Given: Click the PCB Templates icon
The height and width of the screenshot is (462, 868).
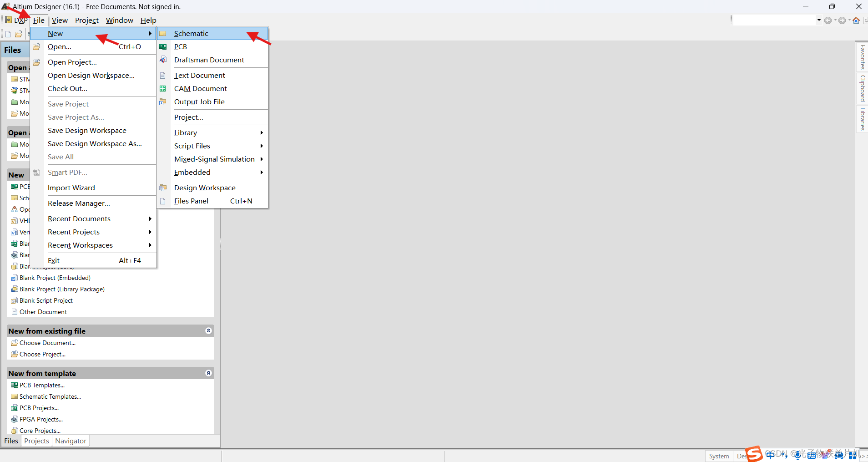Looking at the screenshot, I should click(x=15, y=386).
